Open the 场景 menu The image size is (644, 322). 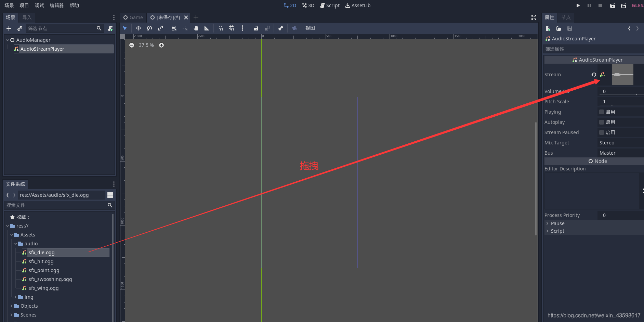[x=9, y=5]
